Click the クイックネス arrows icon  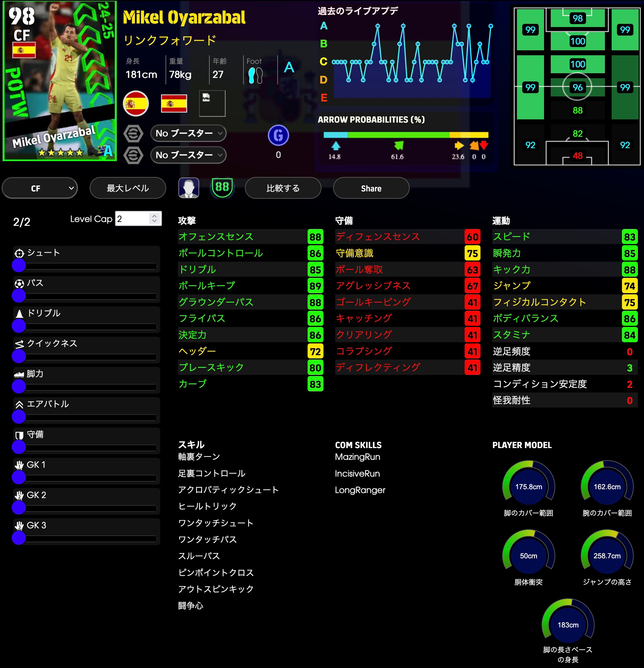pos(19,344)
